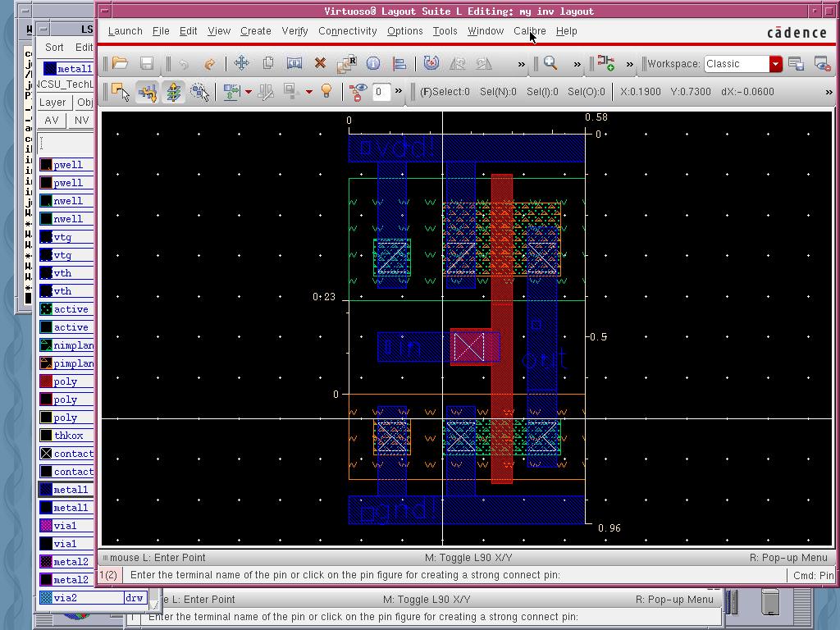Click the edit ruler pencil icon
Screen dimensions: 840x630
(x=265, y=92)
